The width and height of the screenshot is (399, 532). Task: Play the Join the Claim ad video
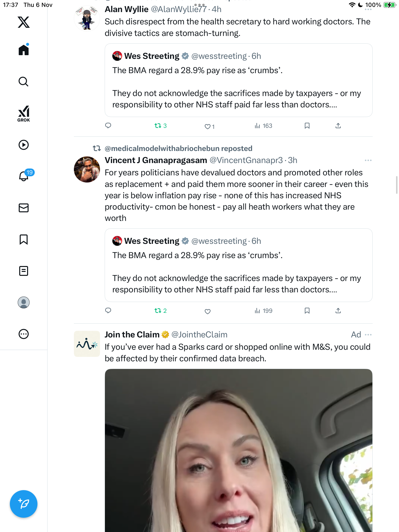click(x=238, y=451)
